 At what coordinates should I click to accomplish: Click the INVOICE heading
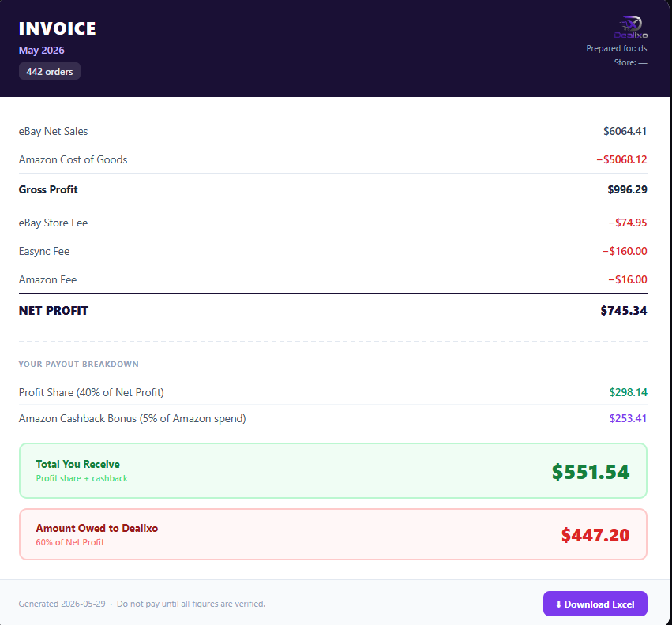[58, 28]
